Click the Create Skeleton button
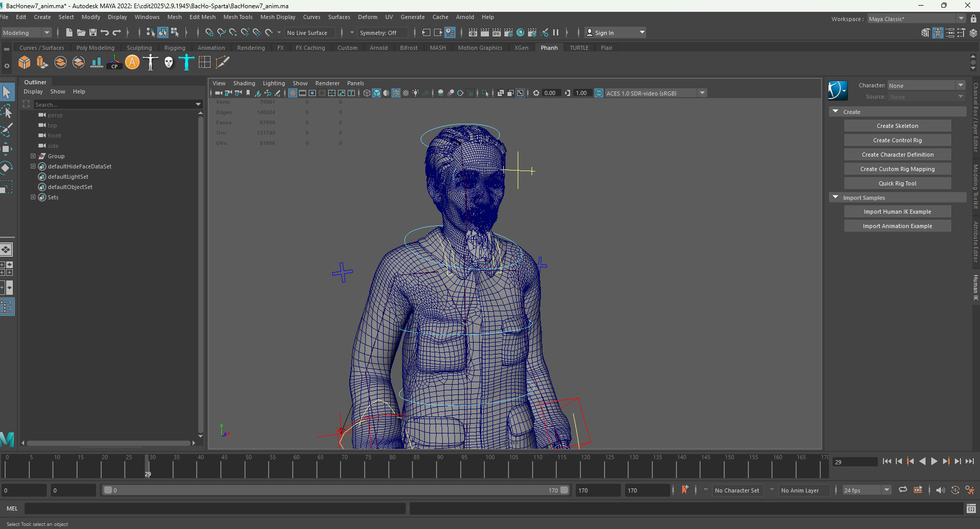 pos(897,126)
